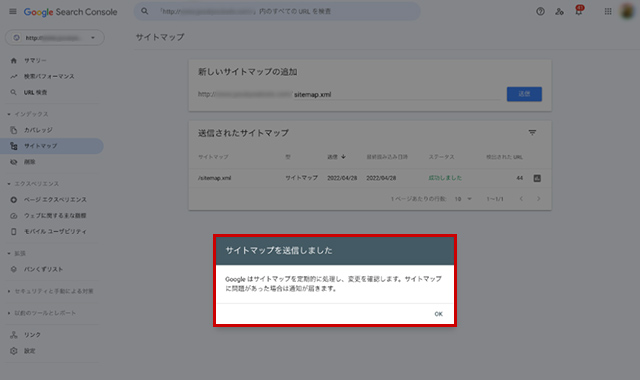Collapse the インデックス section
The height and width of the screenshot is (380, 640).
[28, 114]
